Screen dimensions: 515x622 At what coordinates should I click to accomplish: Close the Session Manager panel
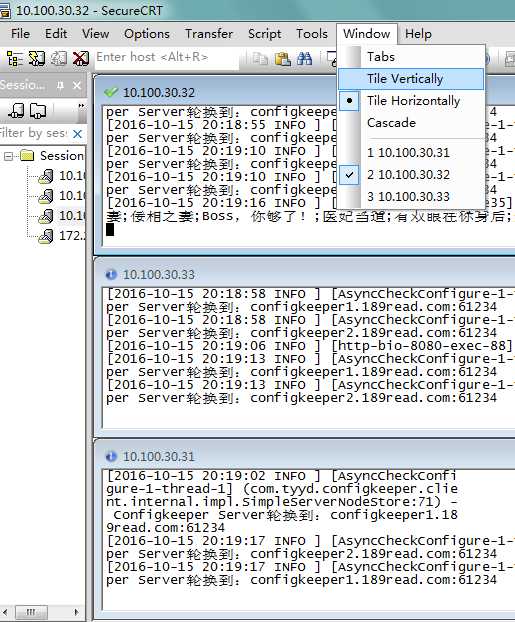point(77,85)
